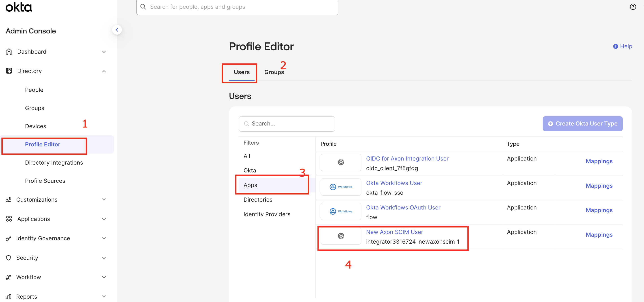Collapse the sidebar with the arrow button
This screenshot has width=644, height=302.
117,30
